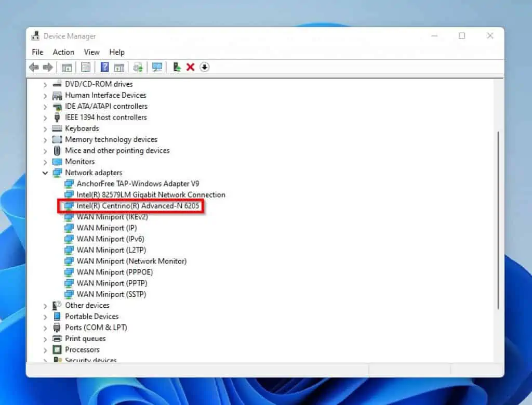The image size is (532, 405).
Task: Expand the Keyboards category
Action: [45, 128]
